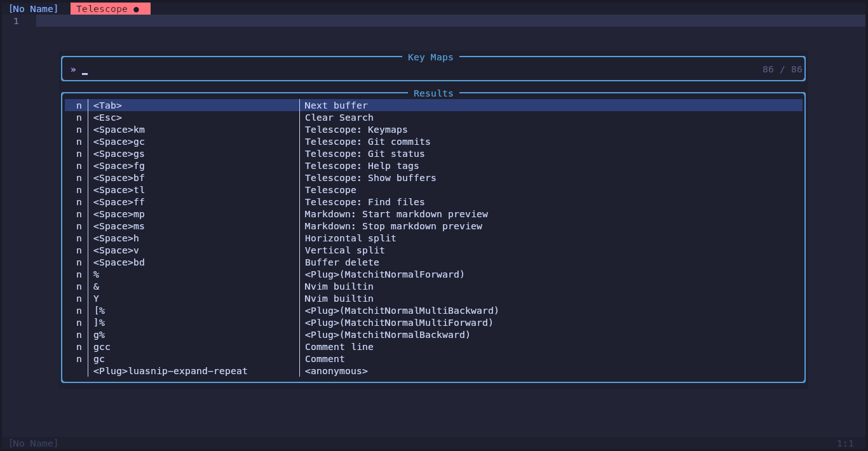
Task: Switch to the [No Name] tab
Action: pos(33,9)
